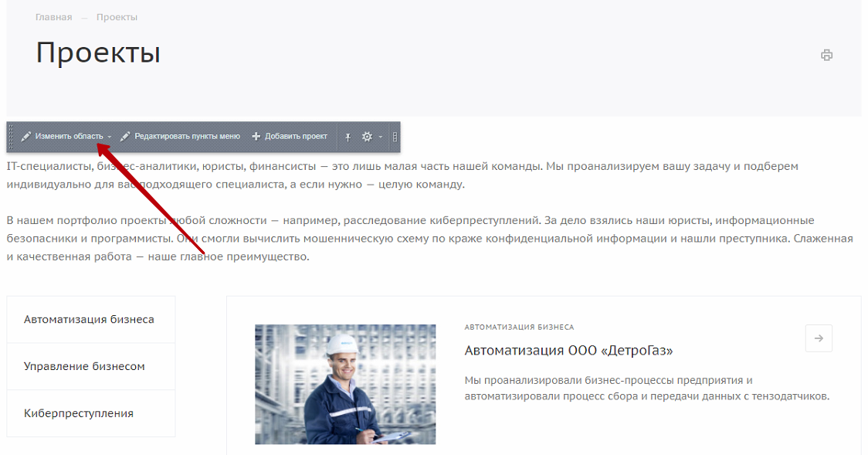Click the pencil icon beside Редактировать пункты меню
The width and height of the screenshot is (868, 455).
(x=125, y=136)
